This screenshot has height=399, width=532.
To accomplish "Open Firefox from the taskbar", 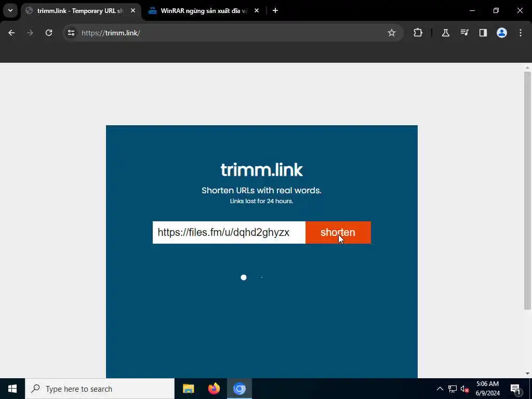I will pos(214,389).
